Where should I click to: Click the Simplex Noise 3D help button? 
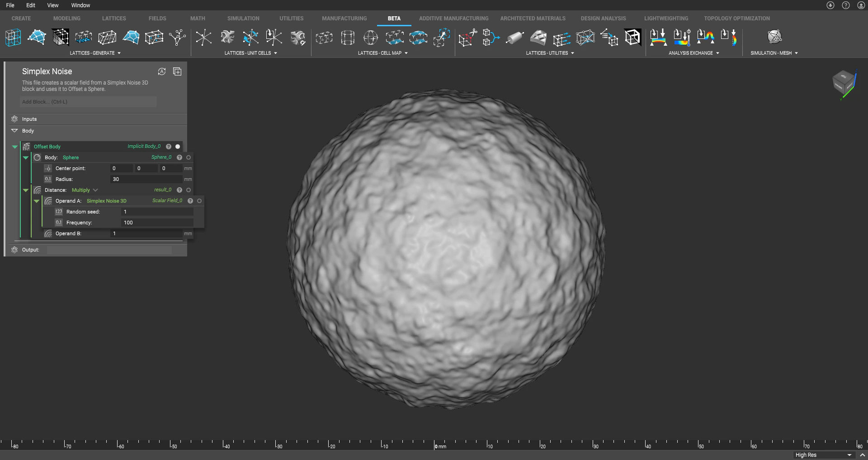click(x=190, y=201)
